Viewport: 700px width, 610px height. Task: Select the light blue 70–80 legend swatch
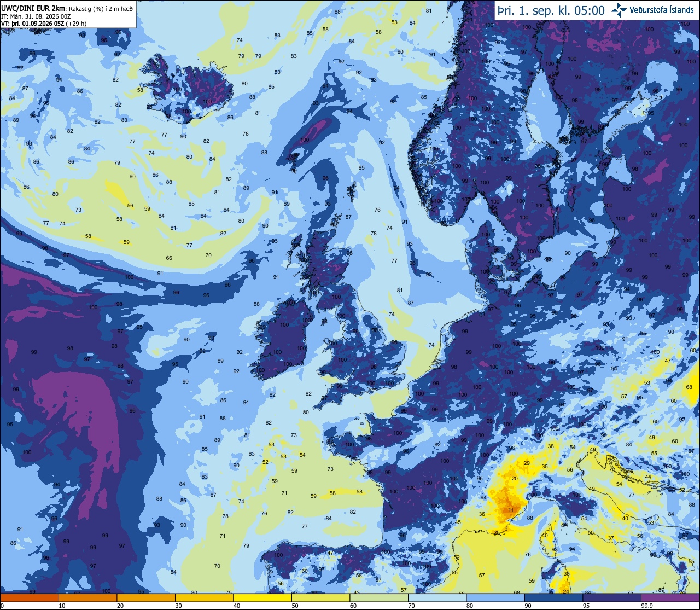437,597
